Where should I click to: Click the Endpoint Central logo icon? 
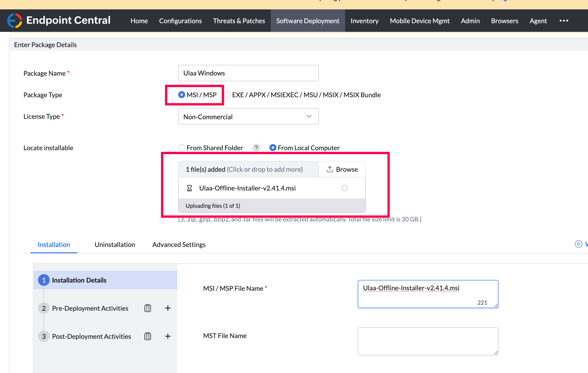tap(15, 20)
